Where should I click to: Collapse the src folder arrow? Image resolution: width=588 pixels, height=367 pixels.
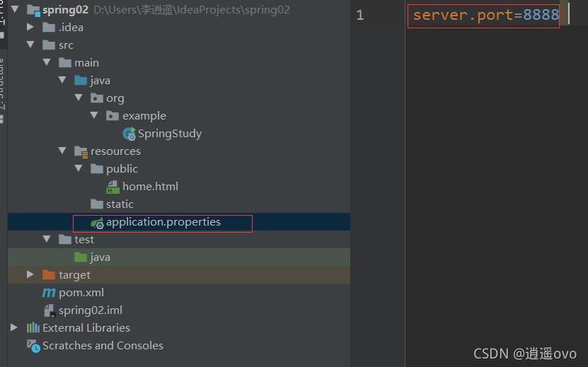30,45
